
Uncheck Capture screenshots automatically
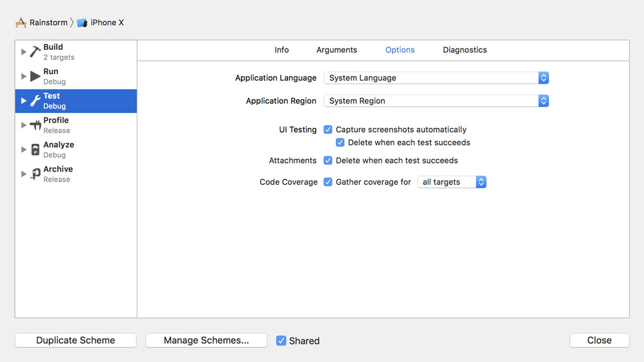pos(328,129)
